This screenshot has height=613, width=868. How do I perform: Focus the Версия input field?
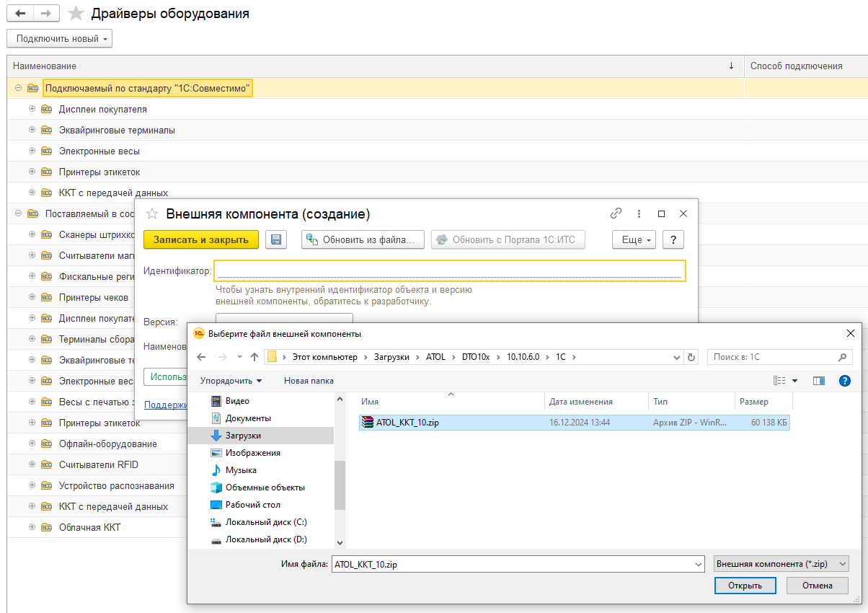(284, 318)
